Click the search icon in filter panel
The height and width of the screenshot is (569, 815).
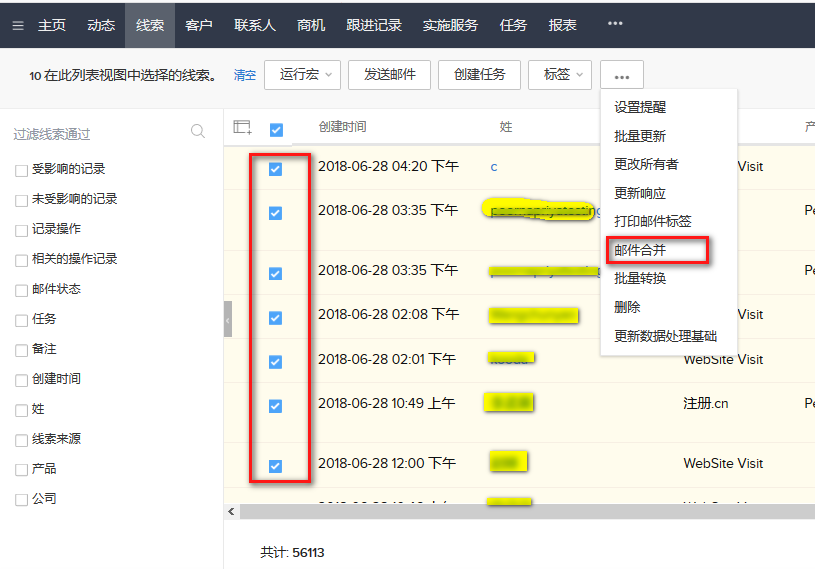(198, 132)
